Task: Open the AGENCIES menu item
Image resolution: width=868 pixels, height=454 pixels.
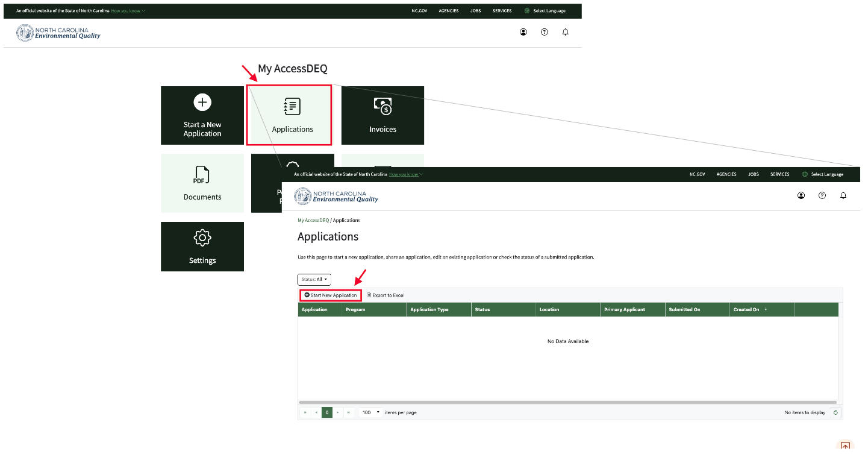Action: pos(448,10)
